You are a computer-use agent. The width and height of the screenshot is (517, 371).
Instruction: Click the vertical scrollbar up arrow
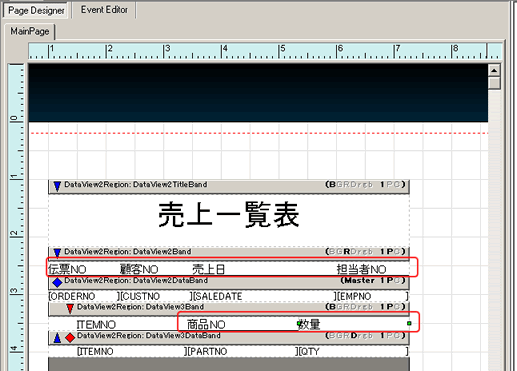pyautogui.click(x=494, y=70)
